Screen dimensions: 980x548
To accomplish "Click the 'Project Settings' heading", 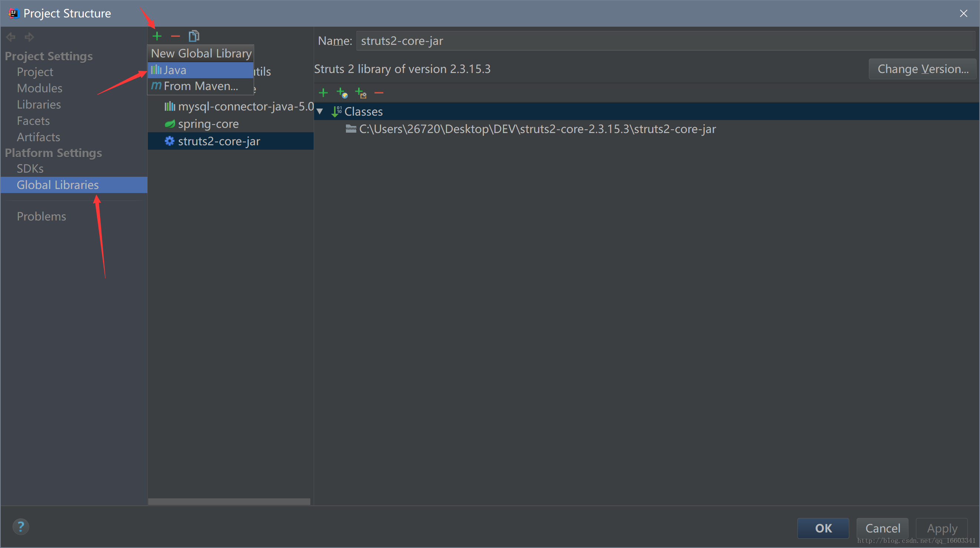I will pos(49,56).
